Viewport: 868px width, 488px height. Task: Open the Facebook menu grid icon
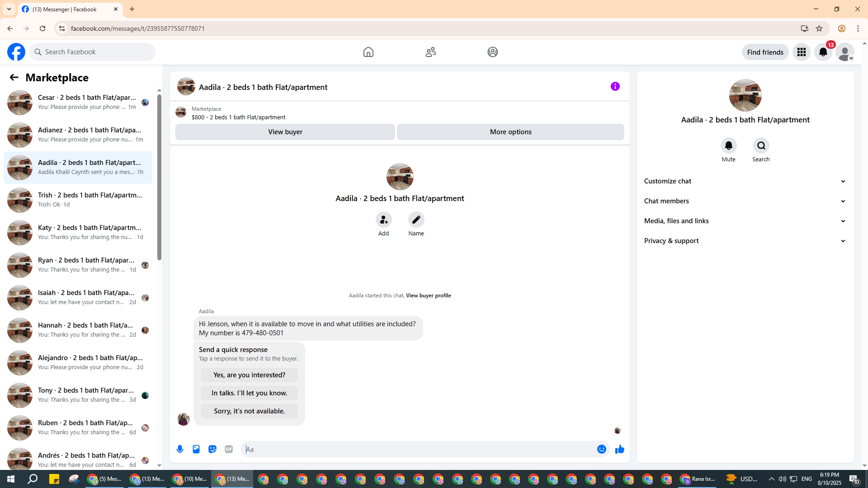pos(801,52)
